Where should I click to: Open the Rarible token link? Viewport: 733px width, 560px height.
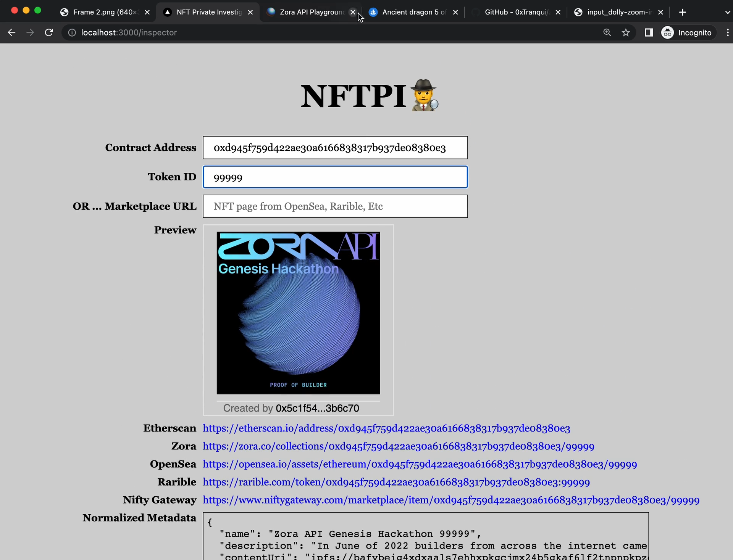pyautogui.click(x=396, y=482)
